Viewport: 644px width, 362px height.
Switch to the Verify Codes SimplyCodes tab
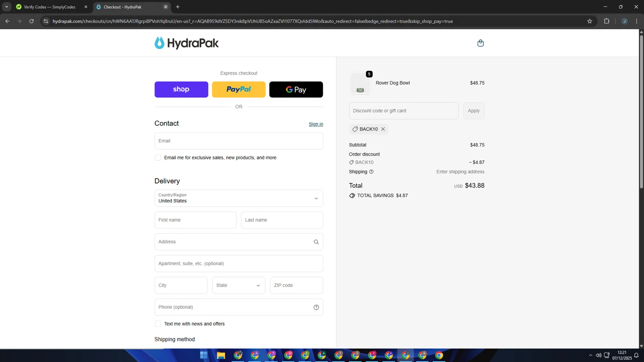click(51, 7)
